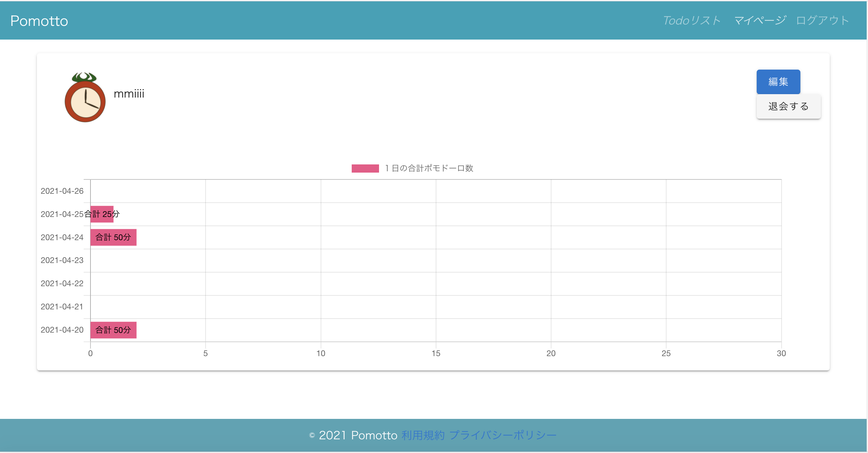Viewport: 868px width, 453px height.
Task: Click ログアウト to sign out
Action: point(822,20)
